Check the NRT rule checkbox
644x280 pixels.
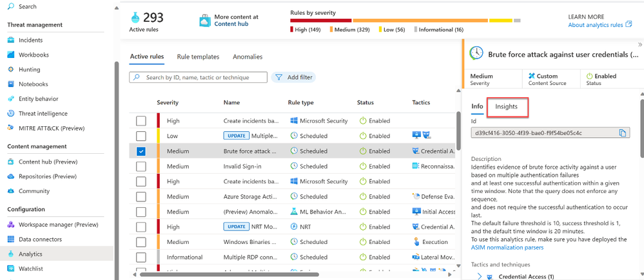(141, 227)
